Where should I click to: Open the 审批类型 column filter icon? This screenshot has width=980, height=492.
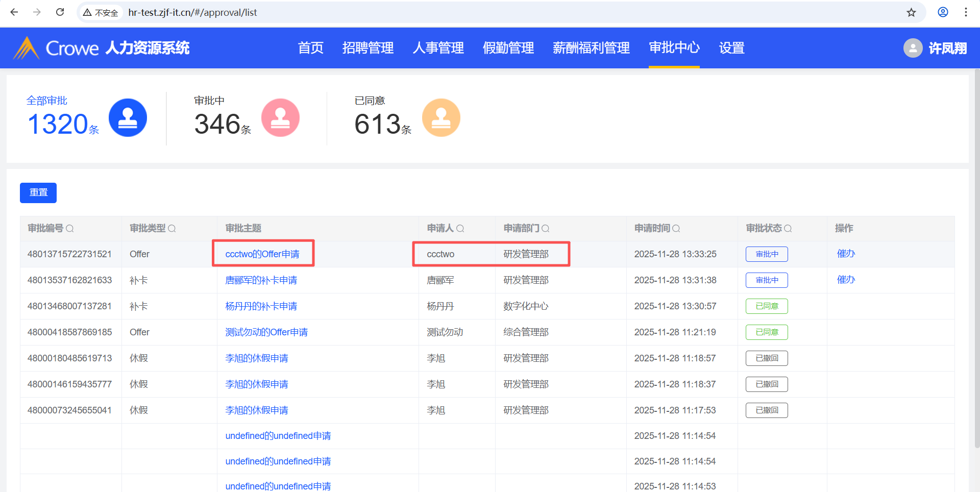(172, 229)
